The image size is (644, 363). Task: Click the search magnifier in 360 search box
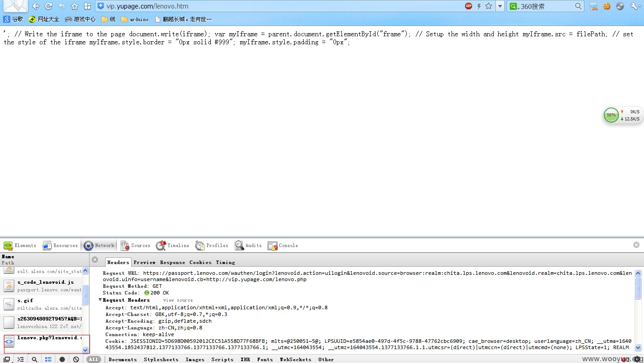(578, 6)
